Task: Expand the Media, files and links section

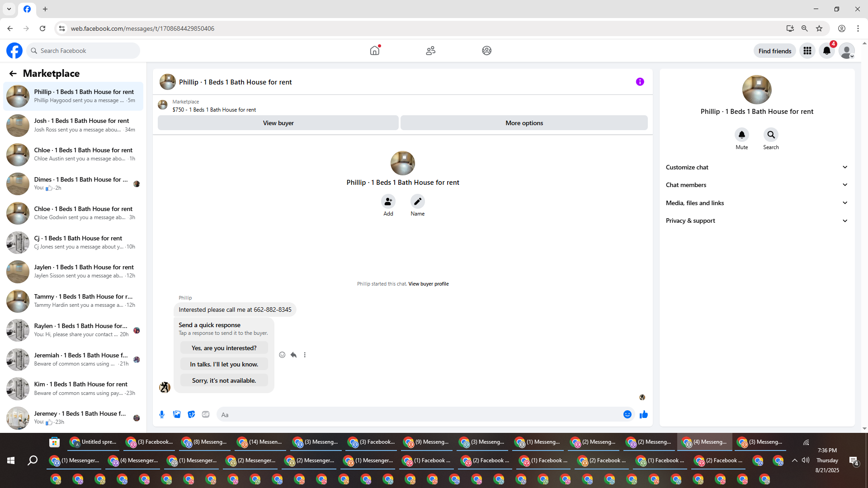Action: 756,203
